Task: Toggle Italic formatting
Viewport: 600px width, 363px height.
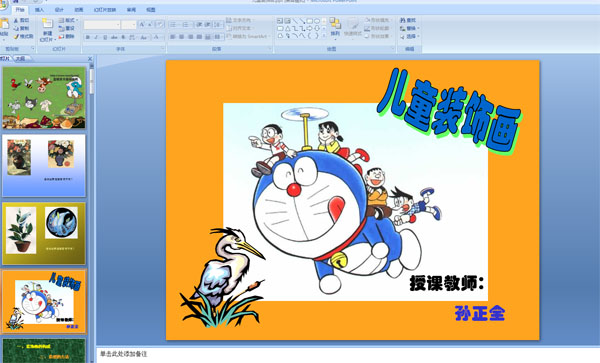Action: 96,37
